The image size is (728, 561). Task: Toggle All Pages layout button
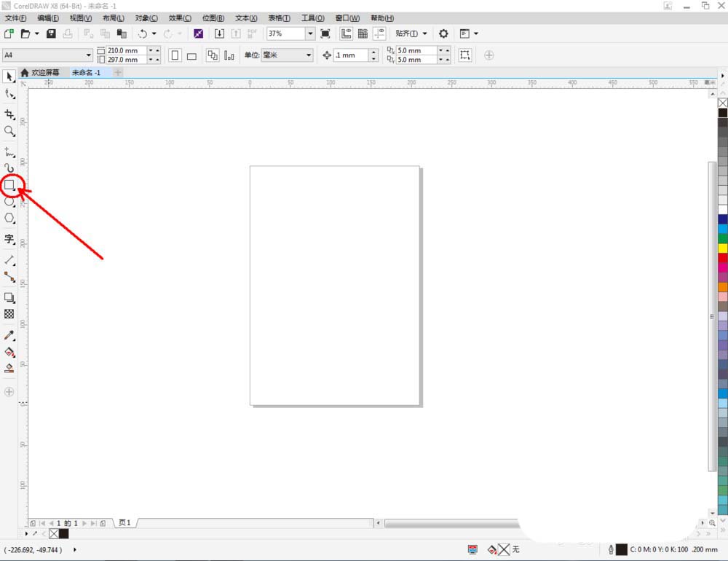pyautogui.click(x=212, y=55)
